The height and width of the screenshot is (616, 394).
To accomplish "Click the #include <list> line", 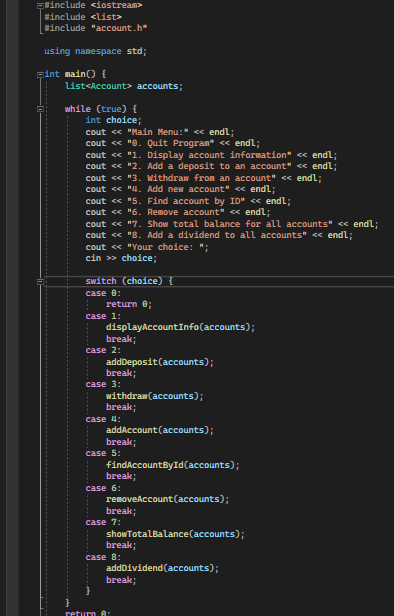I will (83, 17).
